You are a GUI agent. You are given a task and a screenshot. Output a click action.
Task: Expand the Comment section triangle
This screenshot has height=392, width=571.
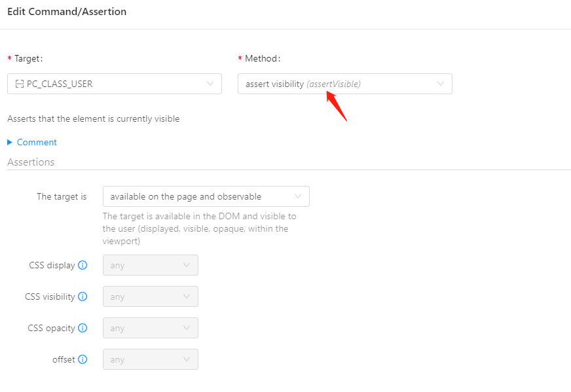click(x=10, y=142)
